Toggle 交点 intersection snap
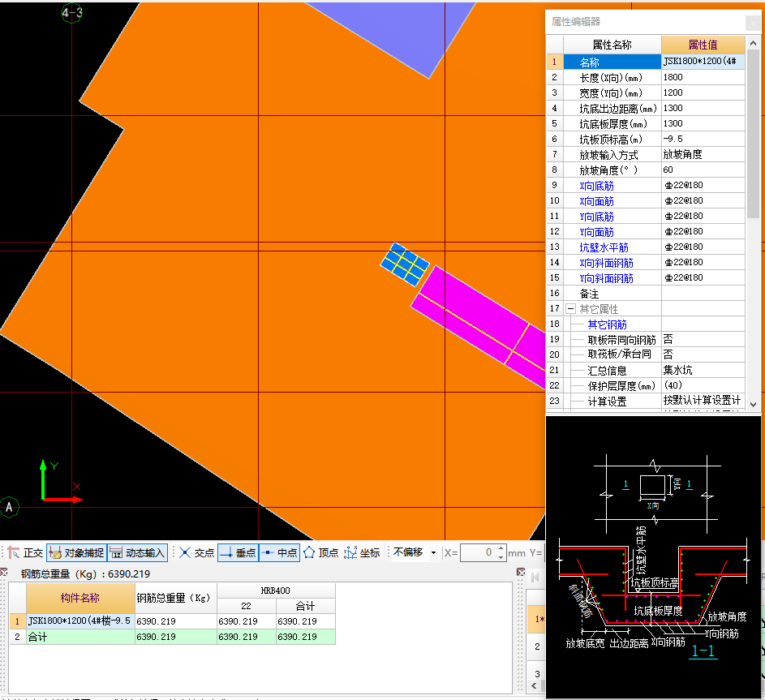This screenshot has height=700, width=765. click(196, 552)
